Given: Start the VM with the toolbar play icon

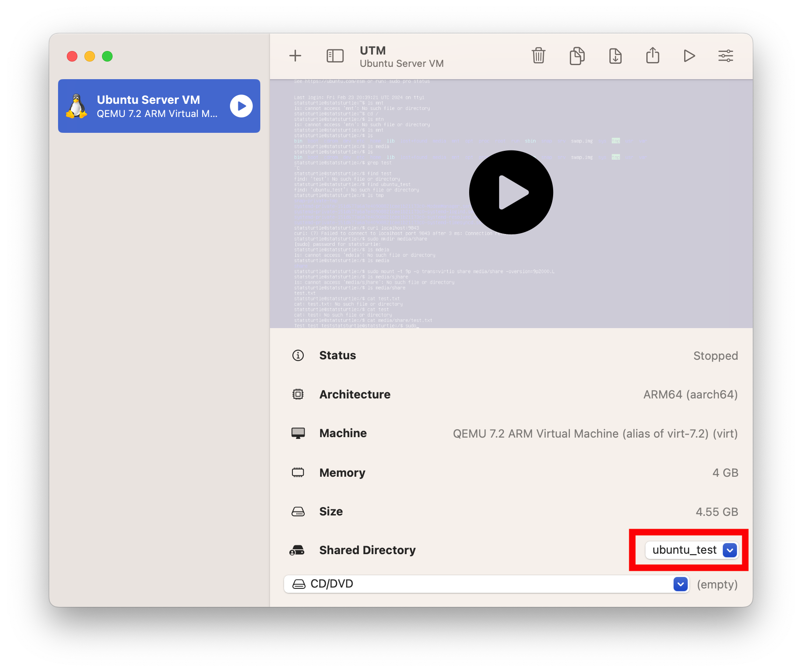Looking at the screenshot, I should pyautogui.click(x=689, y=56).
